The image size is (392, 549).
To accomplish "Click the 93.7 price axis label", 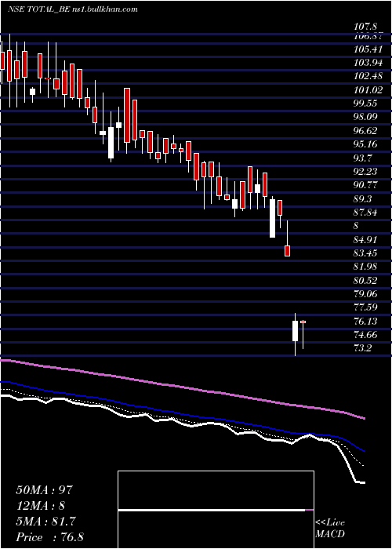I will point(363,158).
